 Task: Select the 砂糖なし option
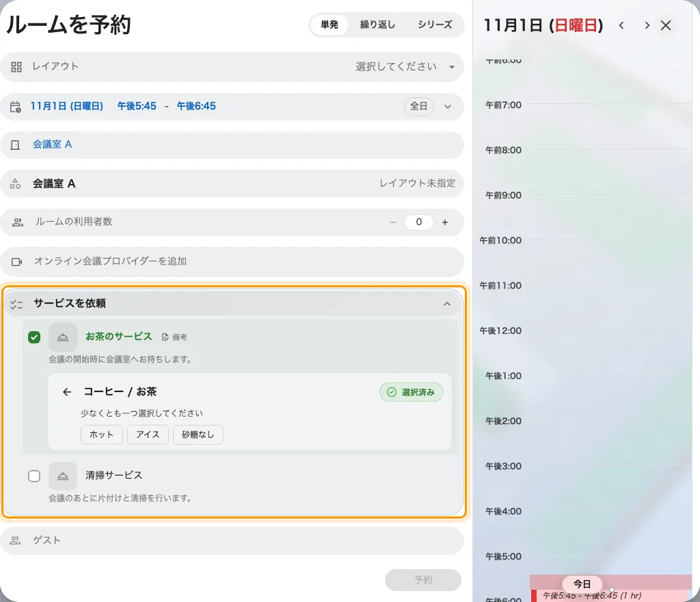click(198, 434)
